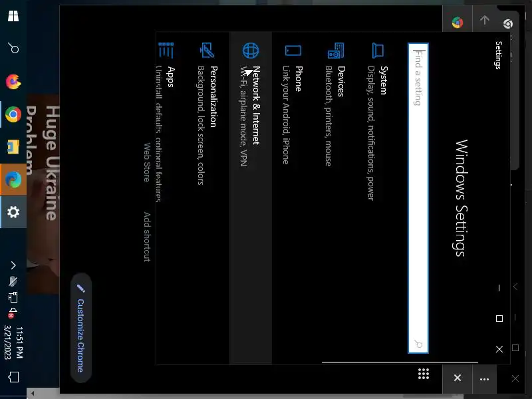Click the Personalization category title text
Image resolution: width=532 pixels, height=399 pixels.
[x=213, y=96]
